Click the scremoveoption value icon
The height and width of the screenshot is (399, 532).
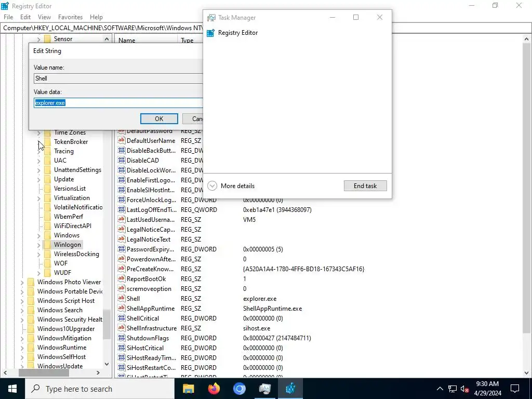(121, 289)
